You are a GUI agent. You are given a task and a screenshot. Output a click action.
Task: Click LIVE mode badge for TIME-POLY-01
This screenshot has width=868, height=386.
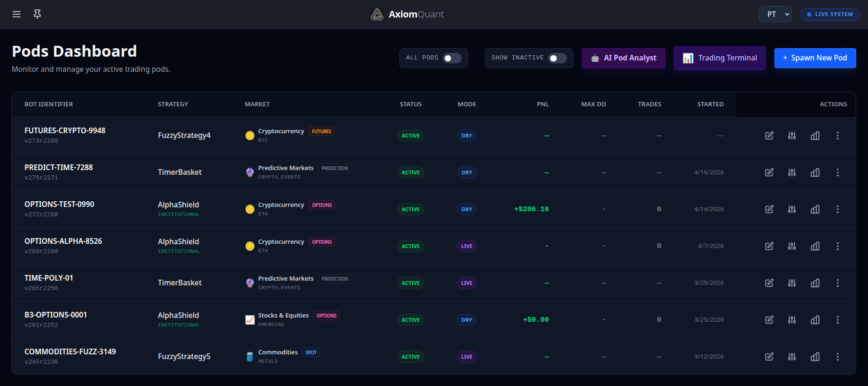pos(467,283)
